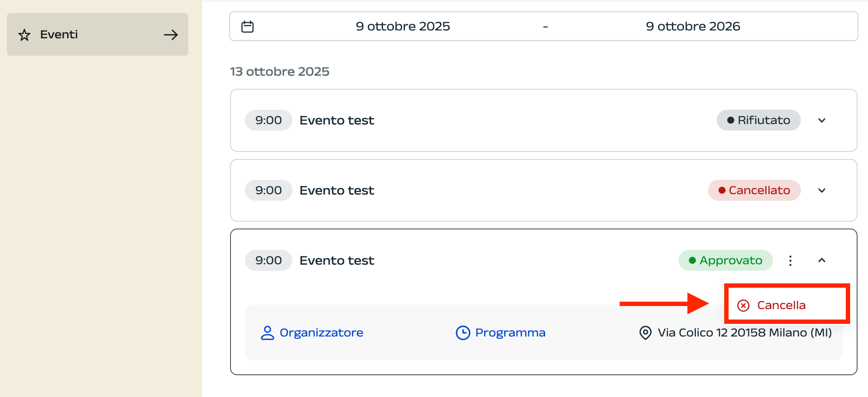
Task: Click the Approvato status badge
Action: click(725, 261)
